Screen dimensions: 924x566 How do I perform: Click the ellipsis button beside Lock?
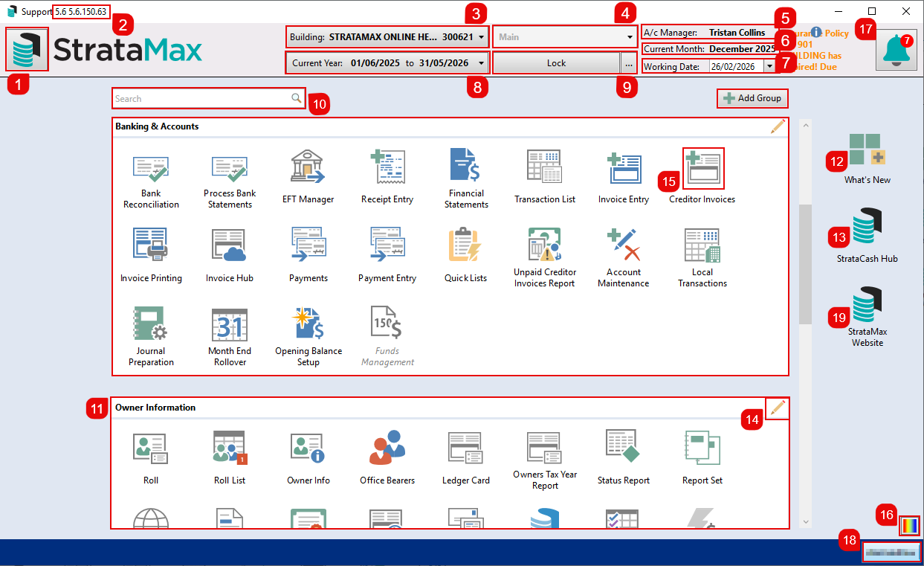pyautogui.click(x=629, y=63)
